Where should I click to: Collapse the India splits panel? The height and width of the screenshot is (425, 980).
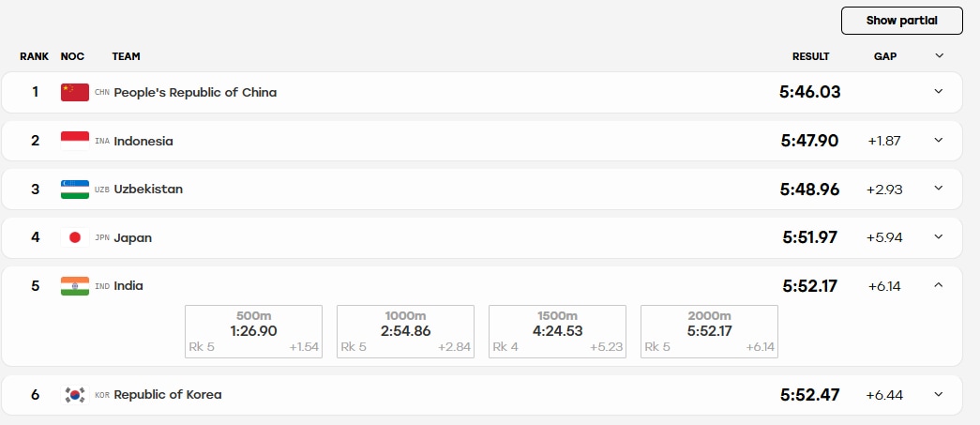938,285
